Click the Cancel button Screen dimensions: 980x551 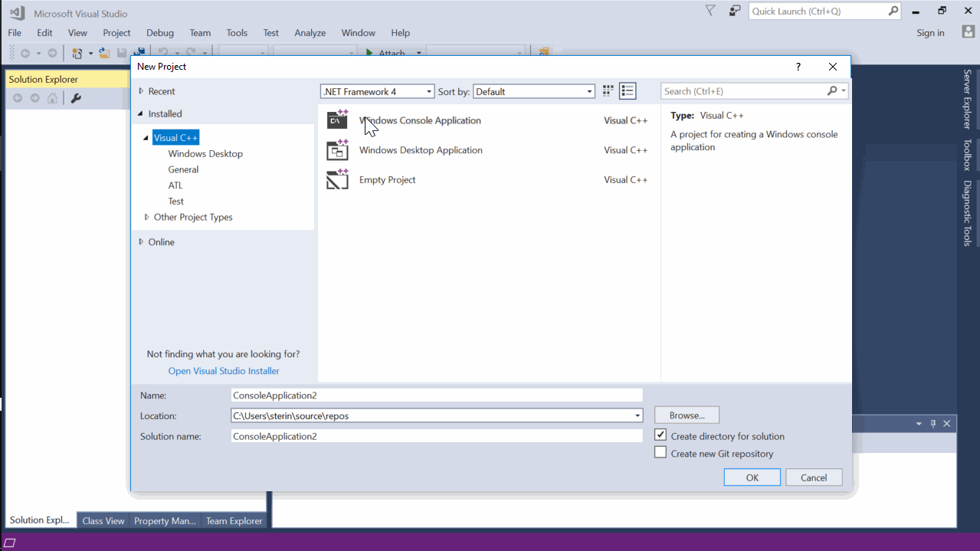click(814, 477)
